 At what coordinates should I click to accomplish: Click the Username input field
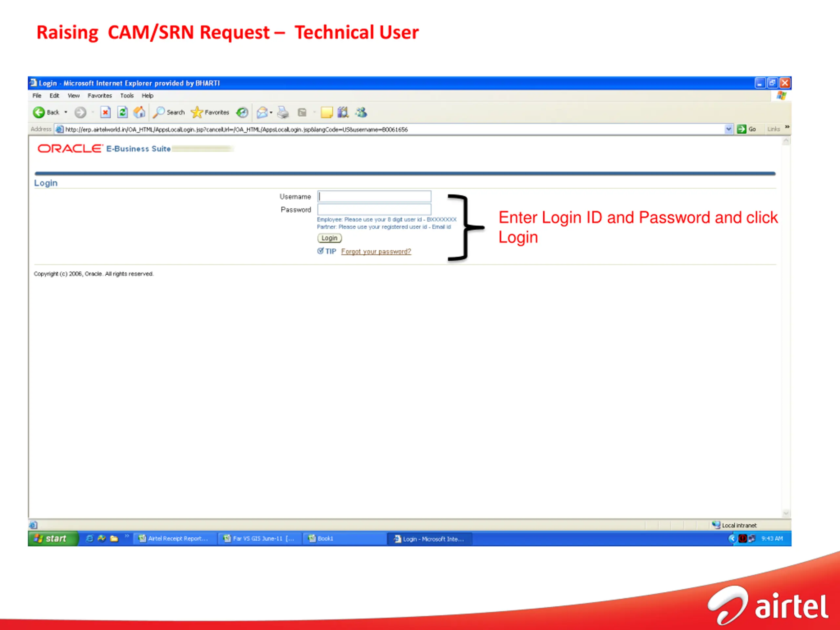click(x=374, y=196)
